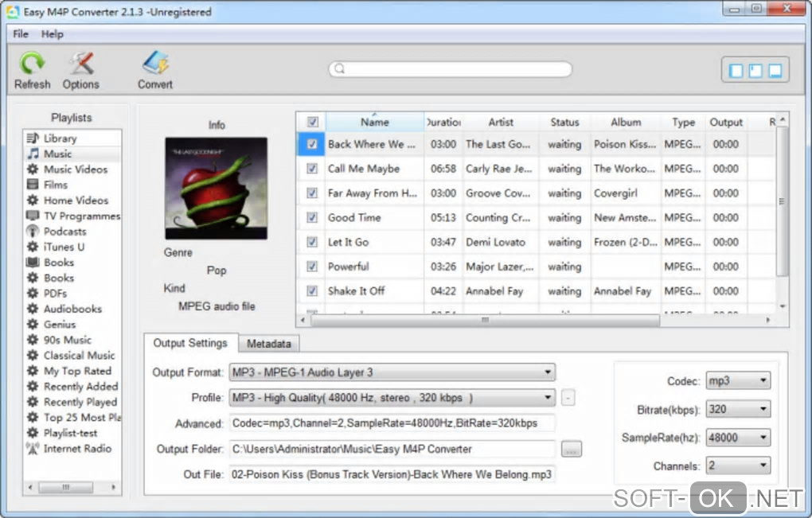Screen dimensions: 812x518
Task: Open the Help menu
Action: 53,34
